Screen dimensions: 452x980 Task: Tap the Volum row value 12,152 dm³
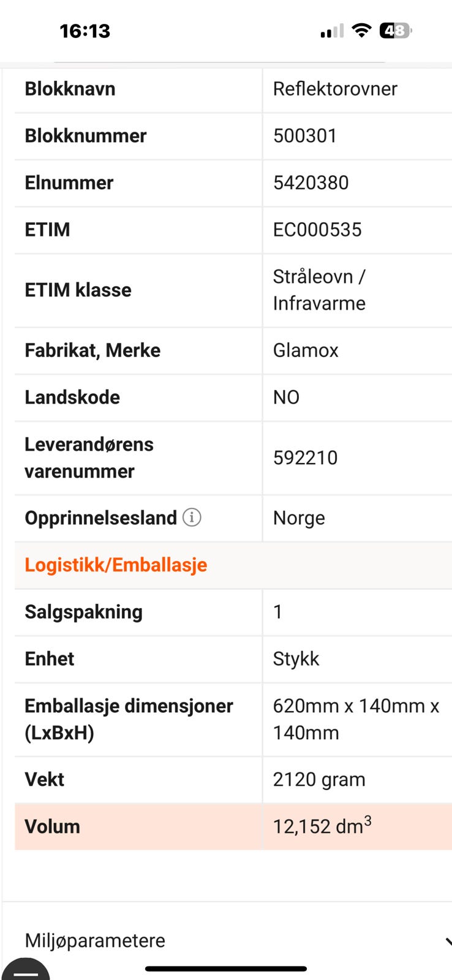coord(322,826)
